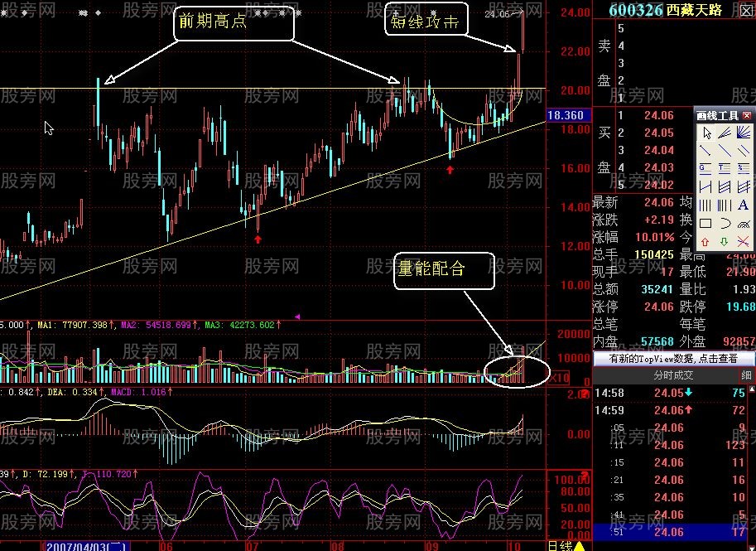Select the vertical lines drawing tool
The width and height of the screenshot is (756, 551).
click(707, 205)
